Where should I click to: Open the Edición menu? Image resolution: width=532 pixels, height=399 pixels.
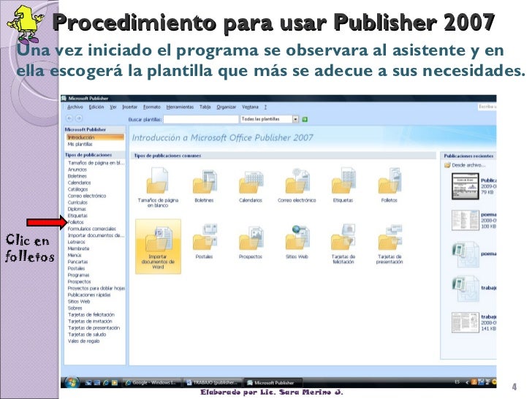point(96,107)
